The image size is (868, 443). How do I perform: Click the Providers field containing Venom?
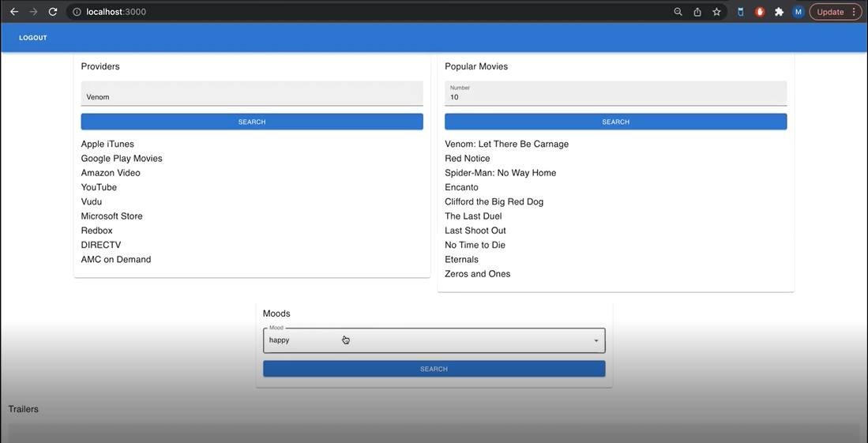pyautogui.click(x=252, y=93)
